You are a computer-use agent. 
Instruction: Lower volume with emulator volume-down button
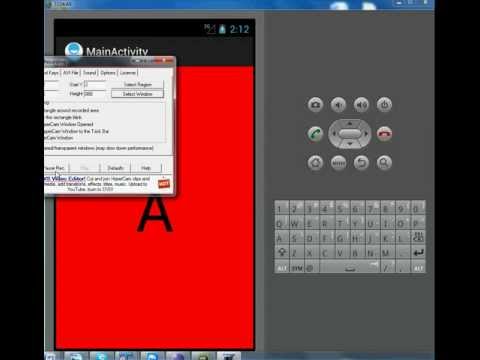click(338, 105)
